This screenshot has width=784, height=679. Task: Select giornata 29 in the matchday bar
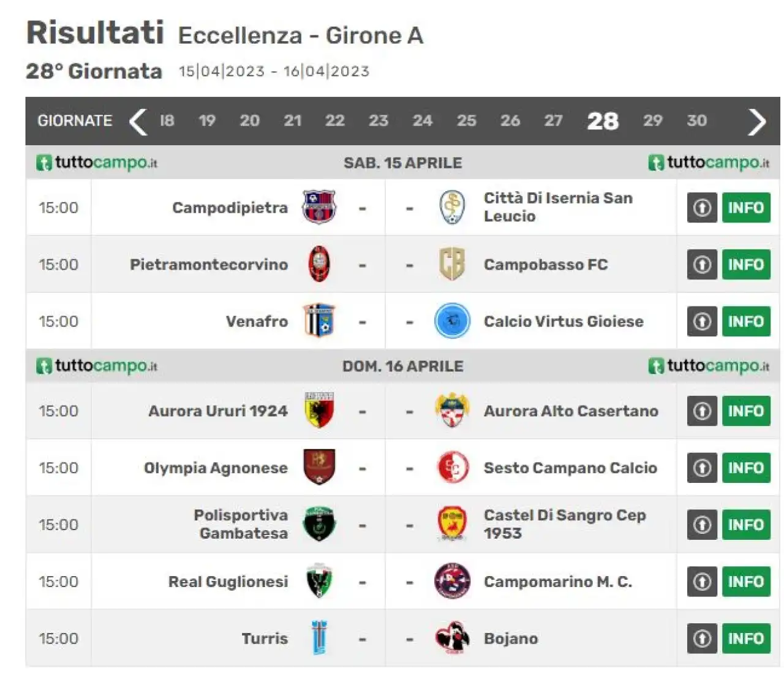[x=653, y=121]
